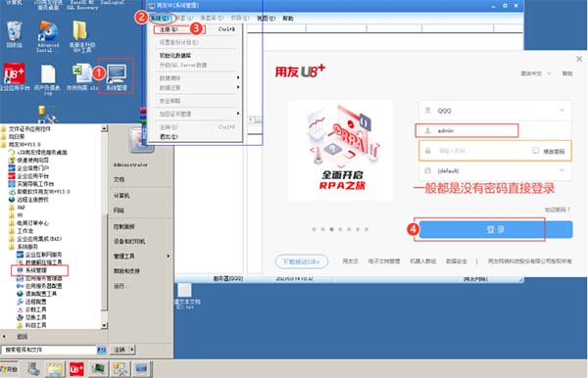
Task: Switch to the 系统管理 window taskbar icon
Action: pyautogui.click(x=141, y=369)
